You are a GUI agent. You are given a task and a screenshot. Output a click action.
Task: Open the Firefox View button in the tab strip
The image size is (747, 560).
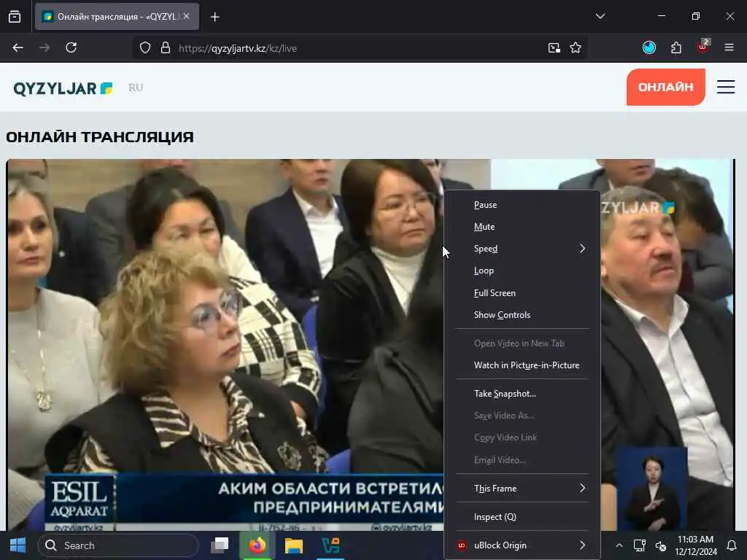click(15, 17)
